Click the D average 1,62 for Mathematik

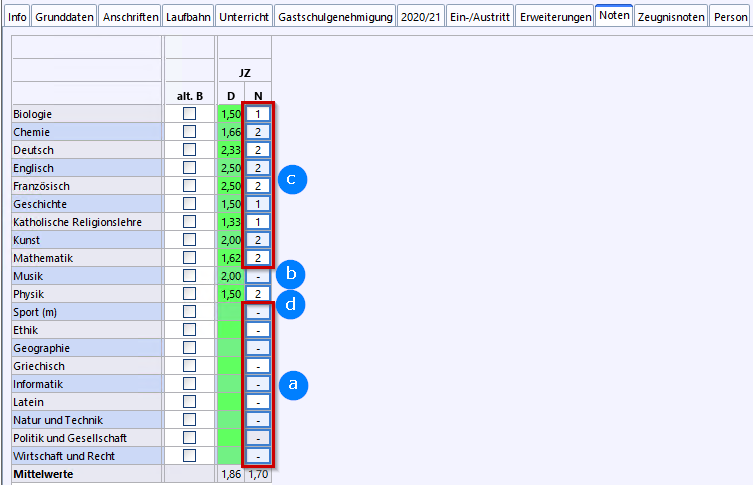tap(231, 258)
